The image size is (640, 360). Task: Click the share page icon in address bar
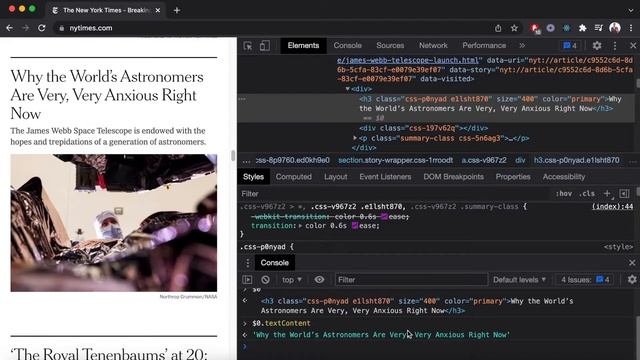tap(498, 28)
